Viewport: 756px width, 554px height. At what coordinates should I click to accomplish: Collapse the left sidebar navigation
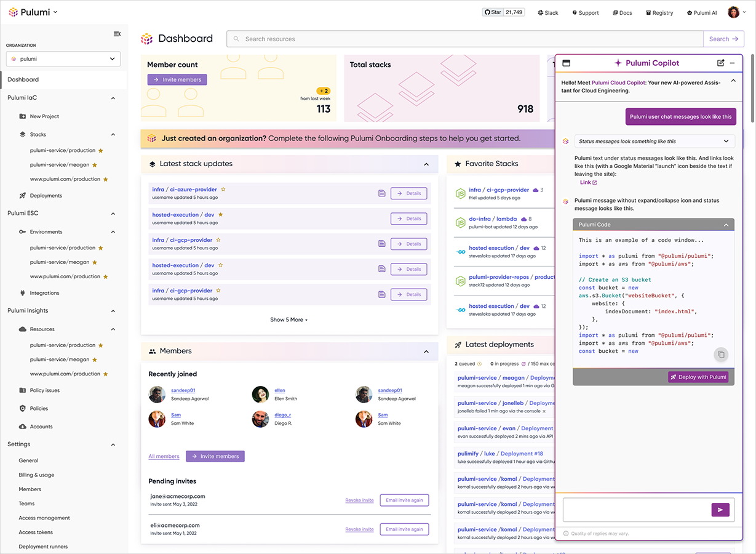[117, 34]
